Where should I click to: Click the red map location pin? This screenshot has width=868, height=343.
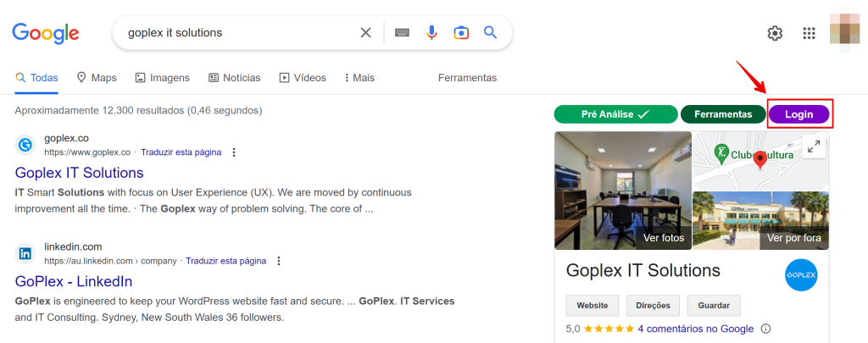coord(760,160)
